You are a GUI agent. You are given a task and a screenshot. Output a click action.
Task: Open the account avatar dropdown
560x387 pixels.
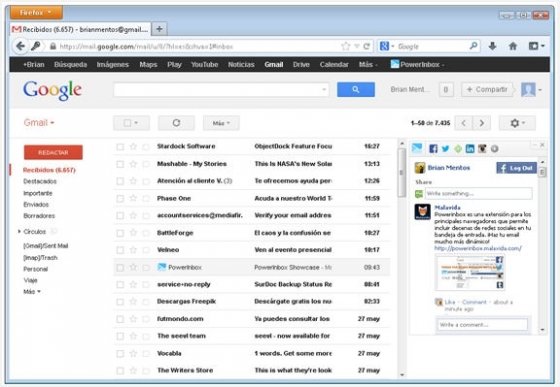(x=531, y=89)
